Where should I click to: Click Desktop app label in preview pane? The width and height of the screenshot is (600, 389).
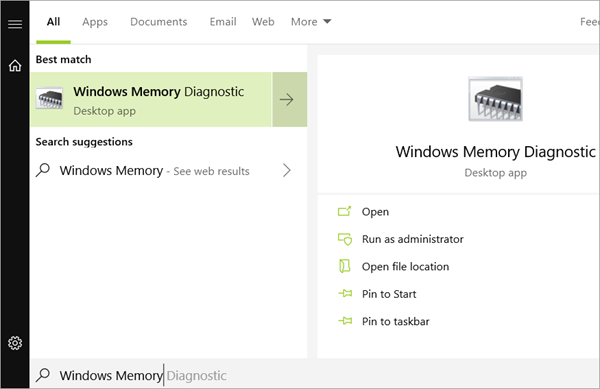tap(496, 173)
